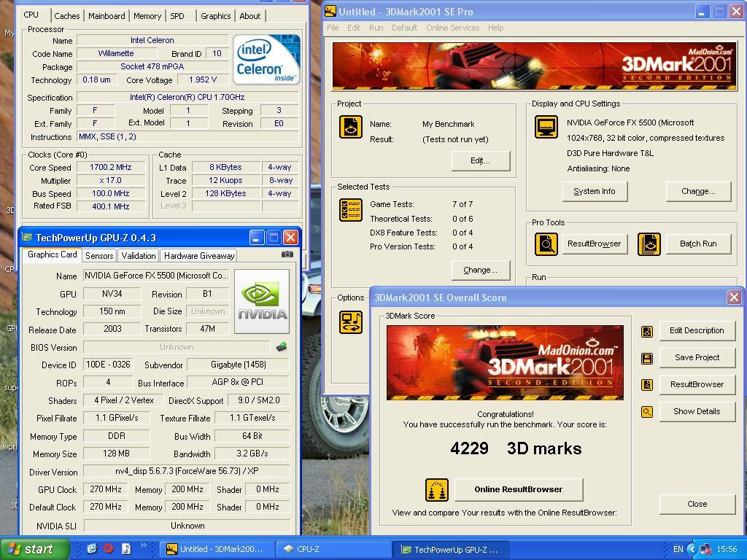Click the Online ResultBrowser tree icon
Viewport: 747px width, 560px height.
coord(436,490)
